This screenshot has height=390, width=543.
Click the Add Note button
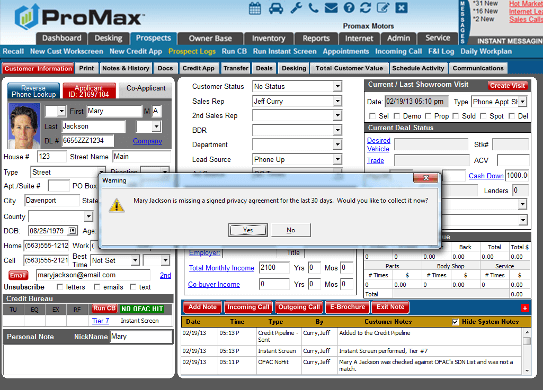coord(202,307)
